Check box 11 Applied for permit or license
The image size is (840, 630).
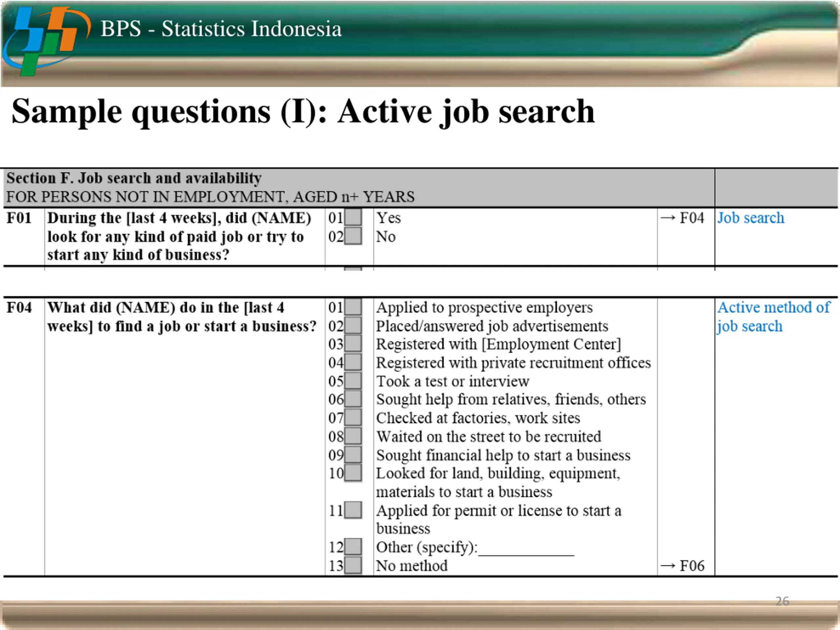353,510
